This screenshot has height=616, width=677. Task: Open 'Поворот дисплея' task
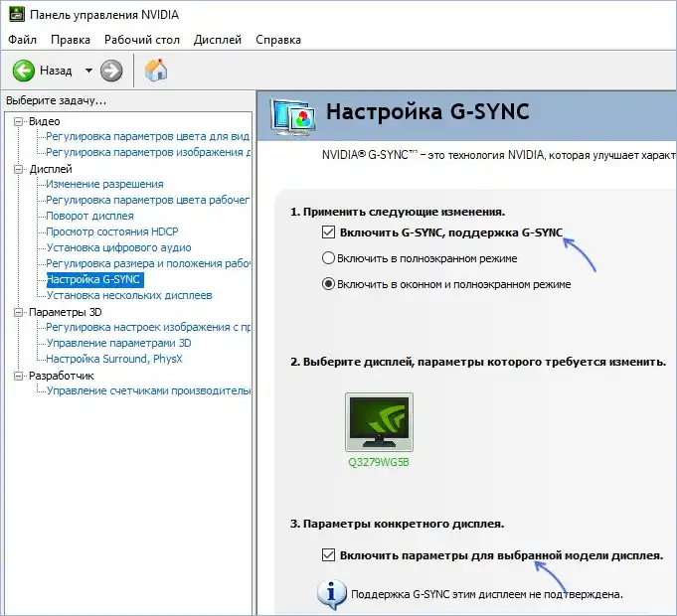(89, 216)
